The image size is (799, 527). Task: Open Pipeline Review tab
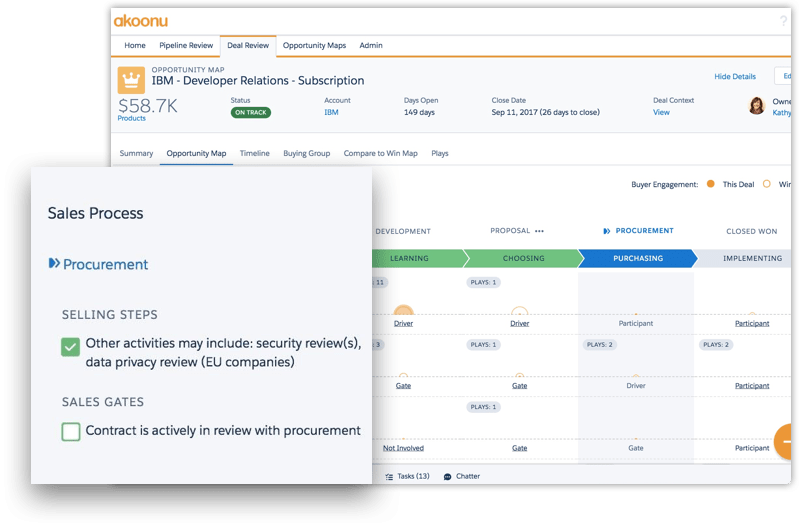click(x=186, y=45)
